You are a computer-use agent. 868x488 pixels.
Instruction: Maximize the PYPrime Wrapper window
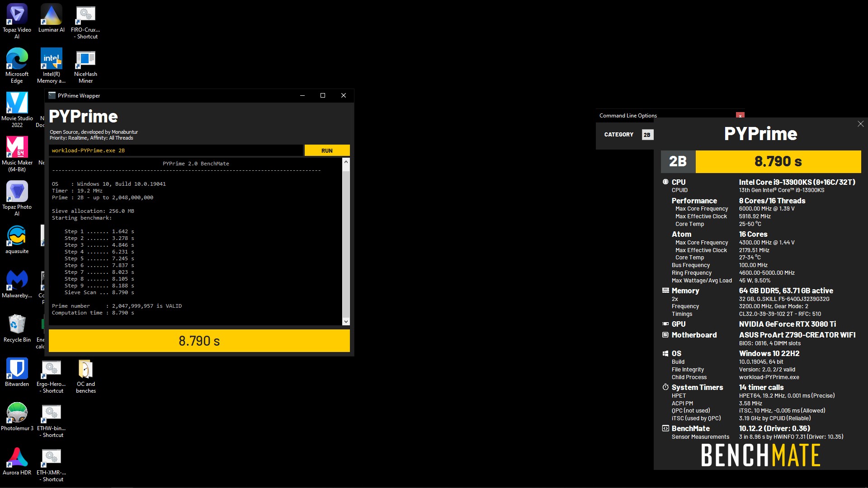point(323,95)
